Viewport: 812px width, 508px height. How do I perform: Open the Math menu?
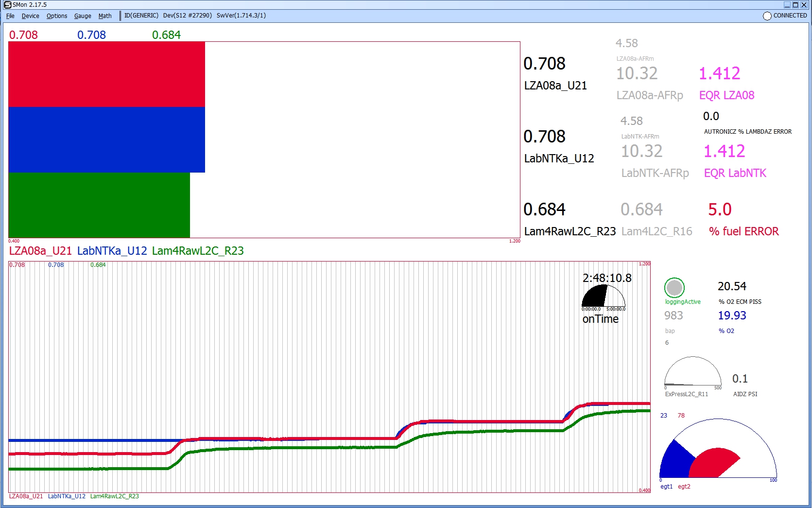coord(105,16)
